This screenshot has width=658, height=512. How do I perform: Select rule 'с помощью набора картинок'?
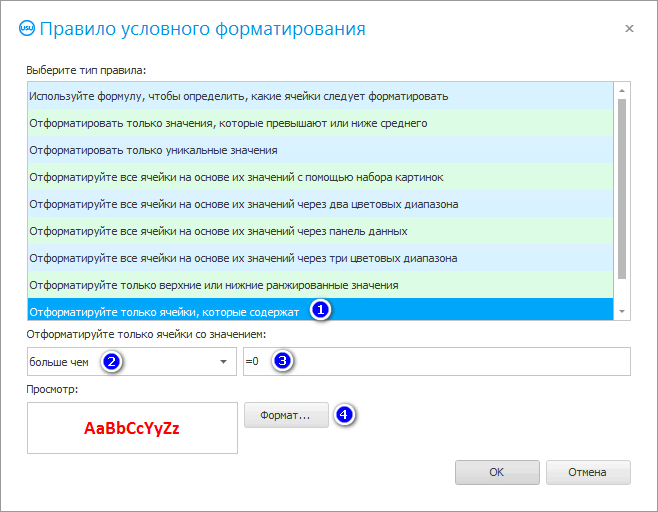click(x=320, y=177)
